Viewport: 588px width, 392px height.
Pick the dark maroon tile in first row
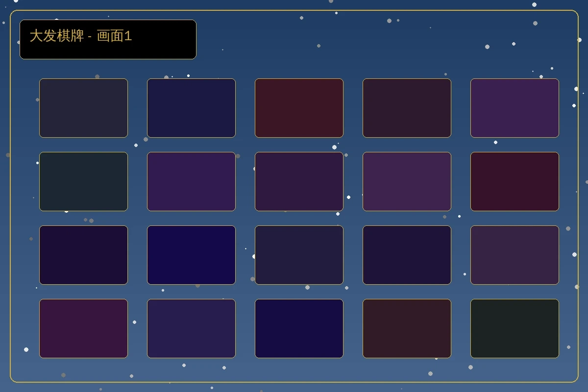[x=299, y=108]
